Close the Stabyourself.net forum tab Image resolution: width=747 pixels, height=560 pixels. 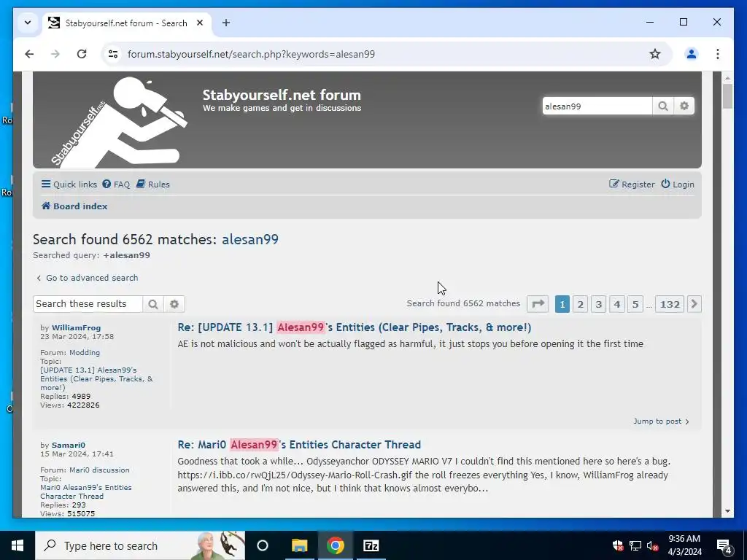point(200,23)
